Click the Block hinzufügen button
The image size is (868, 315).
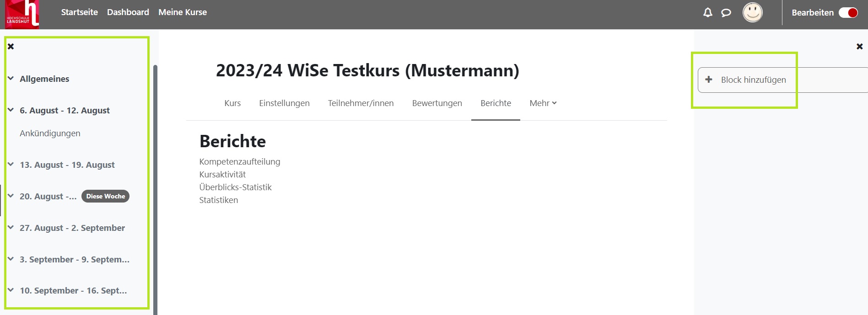747,80
